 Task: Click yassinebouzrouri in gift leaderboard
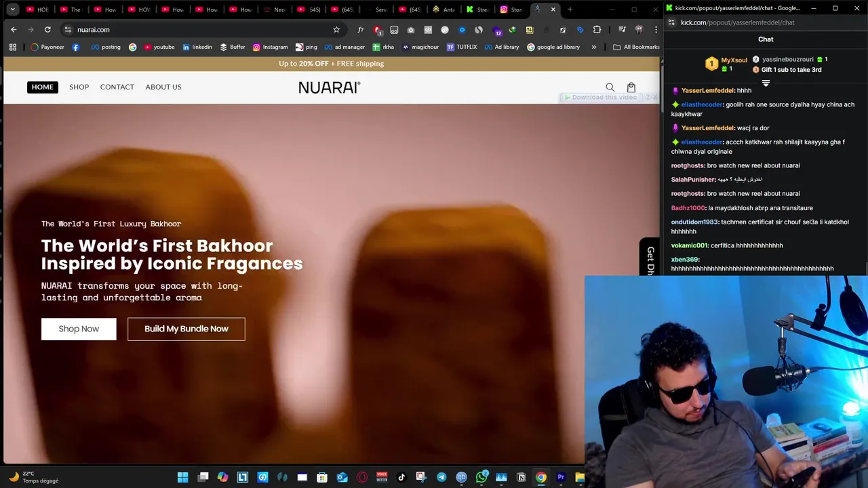pos(788,60)
